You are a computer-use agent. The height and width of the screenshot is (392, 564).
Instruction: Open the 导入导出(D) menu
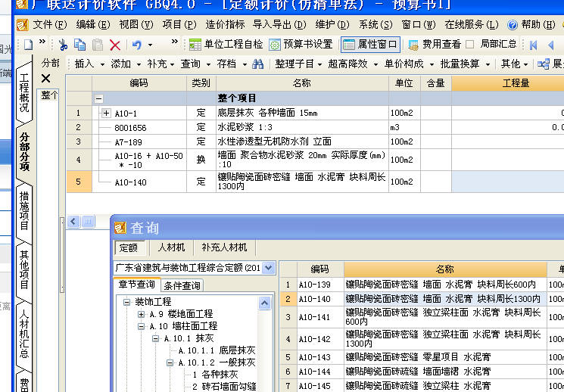[279, 24]
